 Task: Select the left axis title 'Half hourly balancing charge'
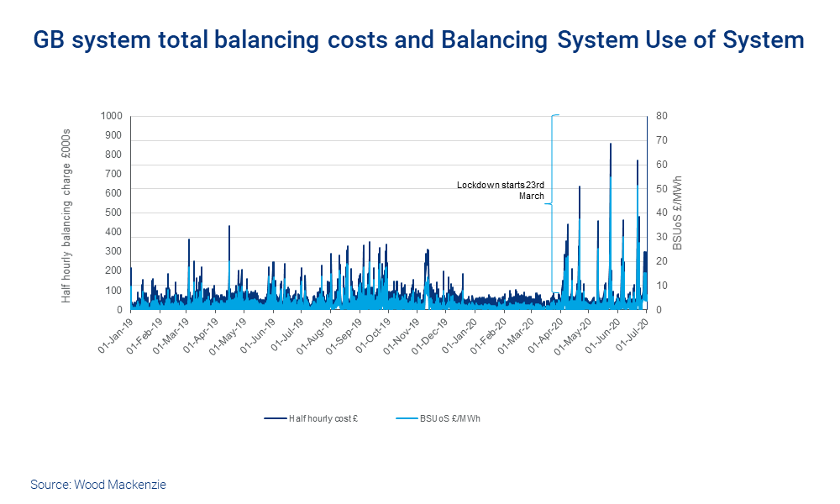pyautogui.click(x=66, y=216)
